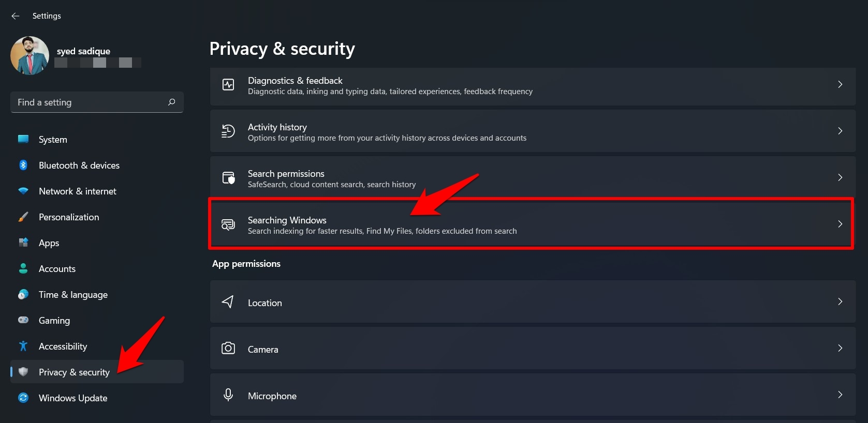Image resolution: width=868 pixels, height=423 pixels.
Task: Click the Activity history clock icon
Action: [228, 131]
